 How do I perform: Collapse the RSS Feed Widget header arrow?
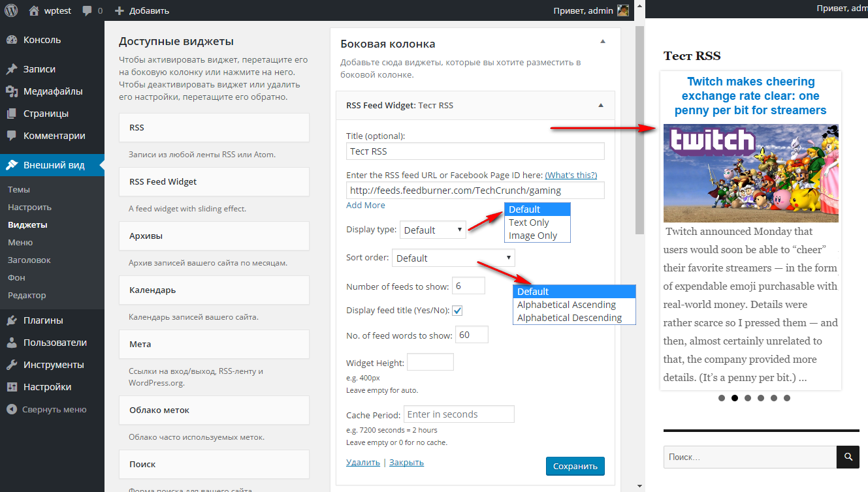(x=601, y=105)
